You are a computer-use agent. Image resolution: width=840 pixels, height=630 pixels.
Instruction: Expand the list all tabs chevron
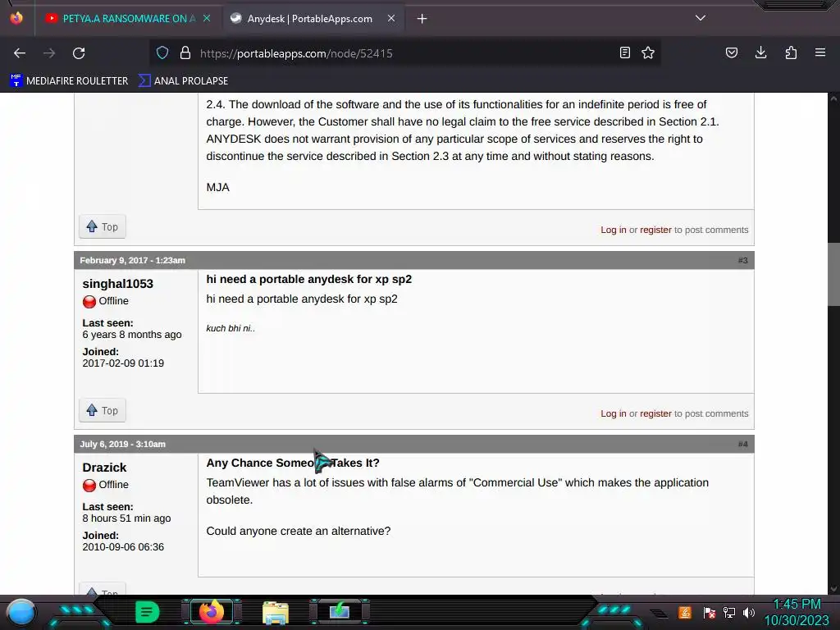[x=701, y=18]
